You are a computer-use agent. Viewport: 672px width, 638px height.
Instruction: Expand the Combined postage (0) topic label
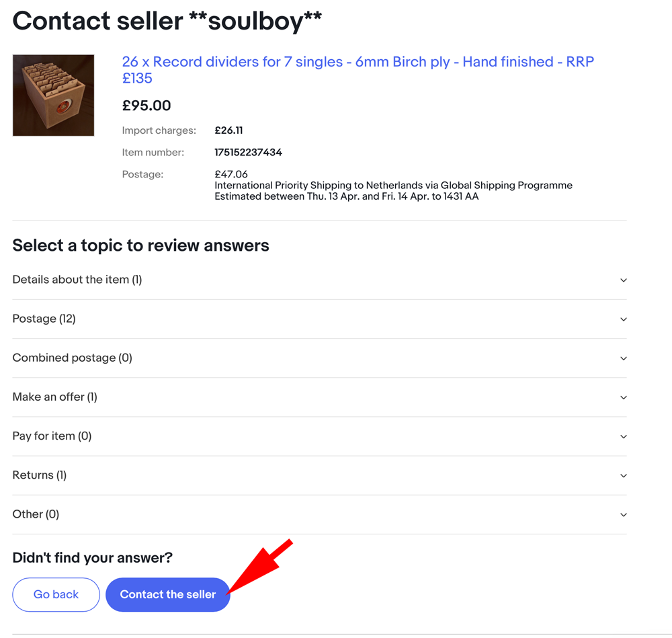pos(73,358)
